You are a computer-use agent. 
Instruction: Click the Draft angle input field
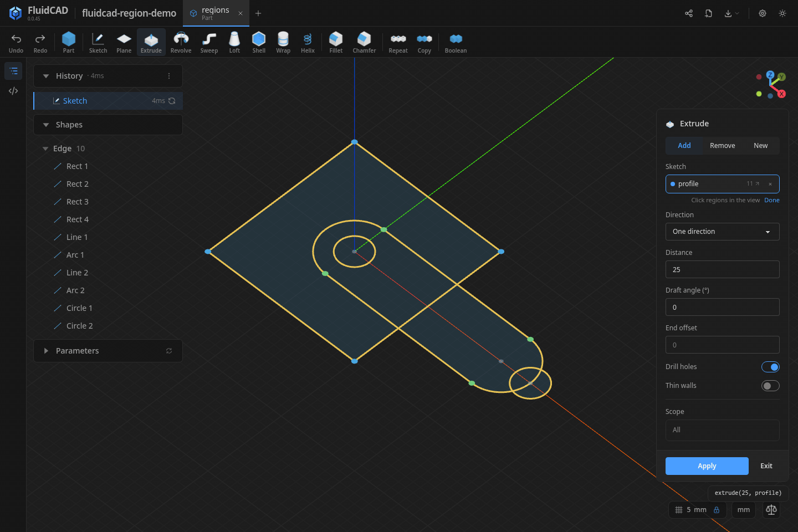(x=722, y=307)
